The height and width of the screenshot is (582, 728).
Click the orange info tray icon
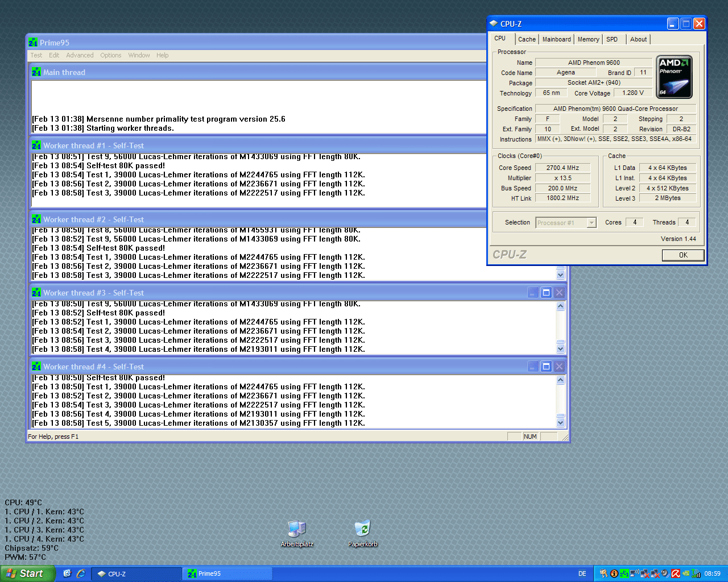coord(614,573)
